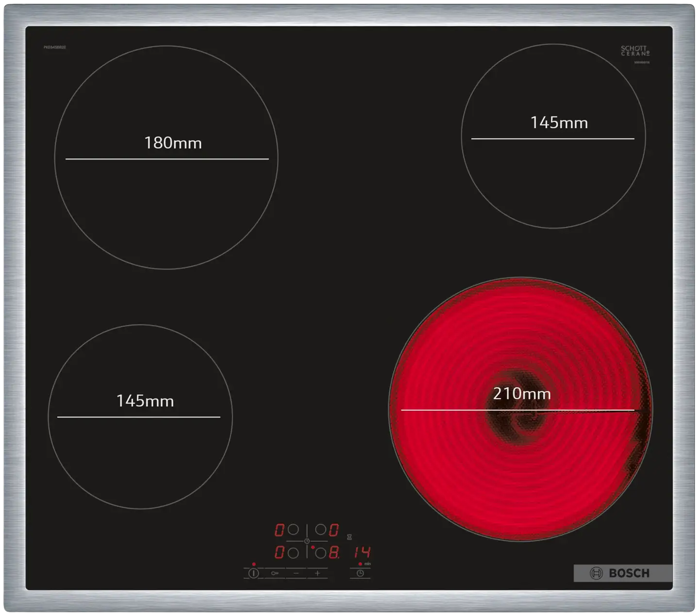
Task: Decrease heat level with the minus button
Action: (296, 573)
